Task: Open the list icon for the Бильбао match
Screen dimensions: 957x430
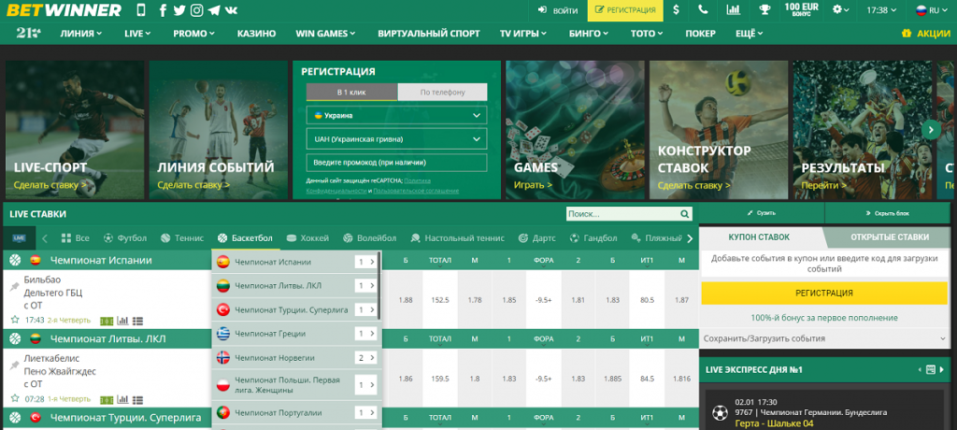Action: (138, 321)
